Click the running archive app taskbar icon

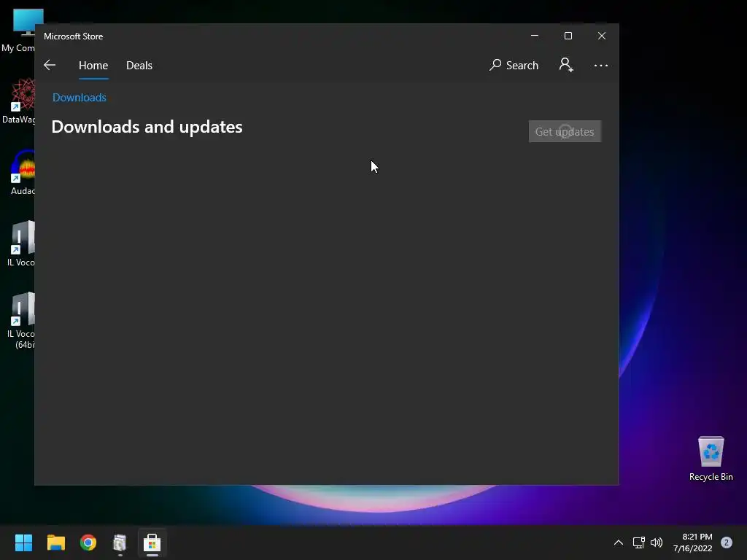pyautogui.click(x=120, y=542)
